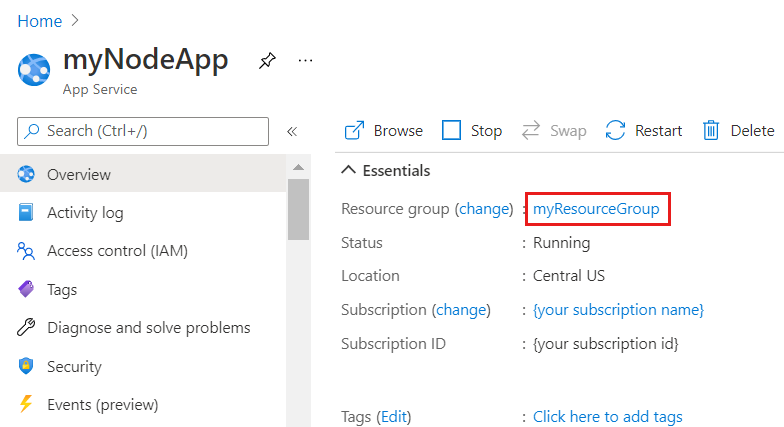The width and height of the screenshot is (784, 427).
Task: Click the purple Tags icon
Action: [26, 289]
